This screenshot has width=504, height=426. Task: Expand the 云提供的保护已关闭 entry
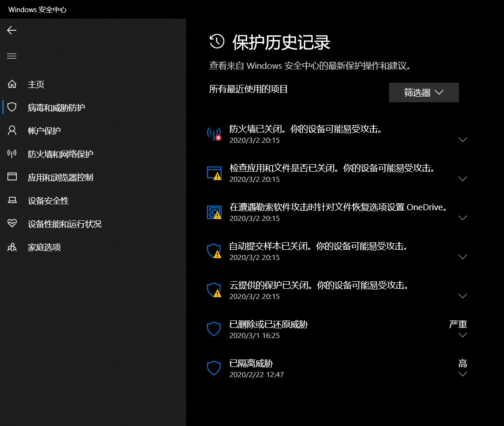pos(463,296)
